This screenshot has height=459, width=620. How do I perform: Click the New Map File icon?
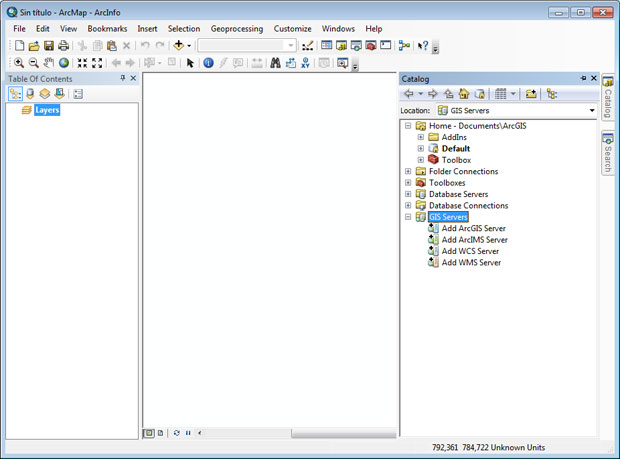coord(19,45)
